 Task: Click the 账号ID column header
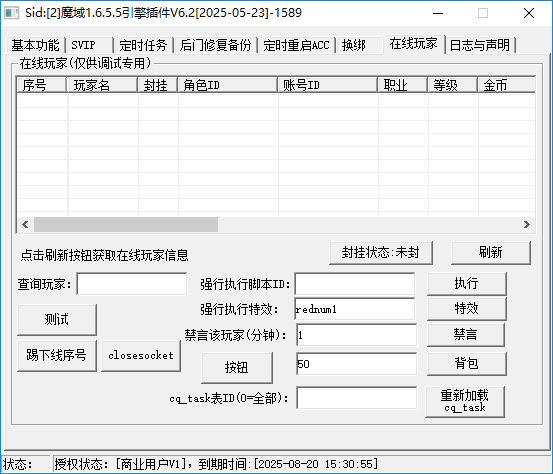pyautogui.click(x=328, y=85)
